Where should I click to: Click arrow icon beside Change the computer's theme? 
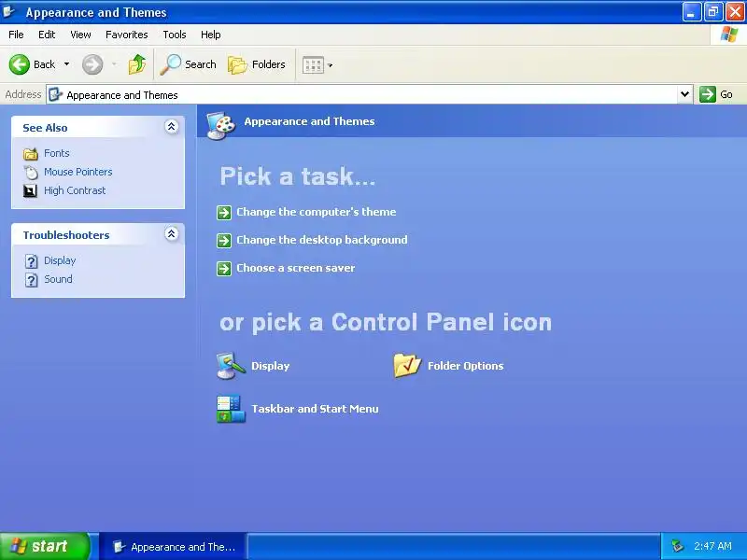tap(224, 213)
